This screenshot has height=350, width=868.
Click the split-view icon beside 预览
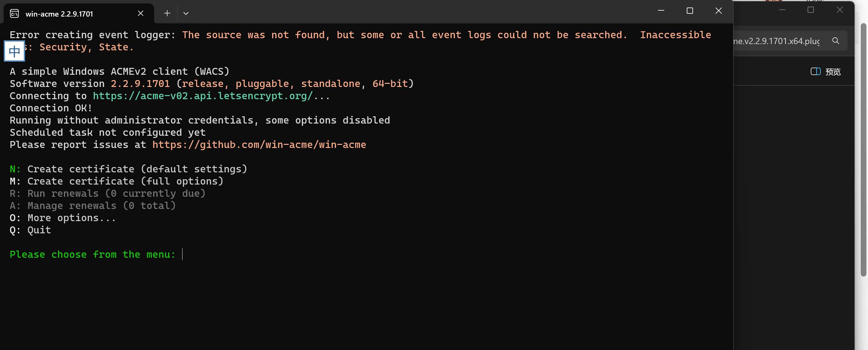point(815,71)
